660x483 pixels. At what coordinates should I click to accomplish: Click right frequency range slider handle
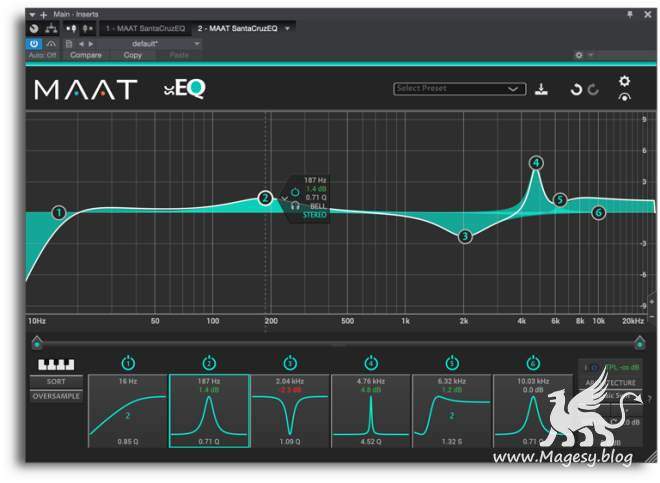[640, 342]
